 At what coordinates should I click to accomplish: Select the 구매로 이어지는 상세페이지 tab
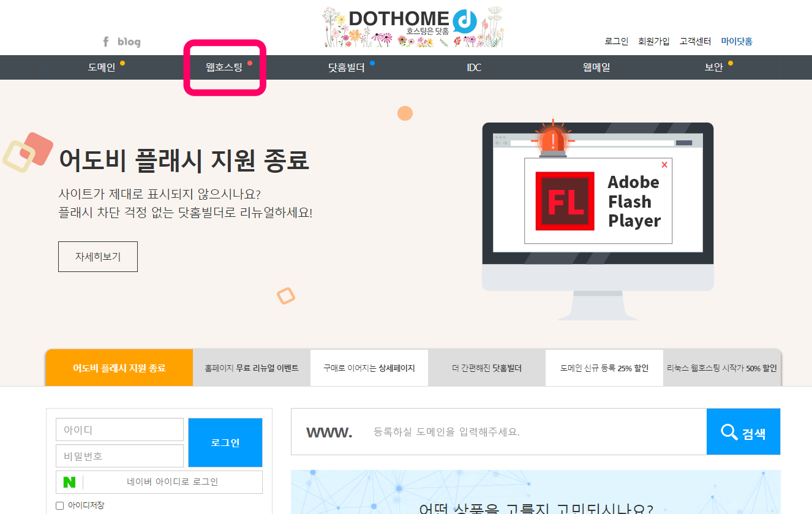tap(369, 368)
